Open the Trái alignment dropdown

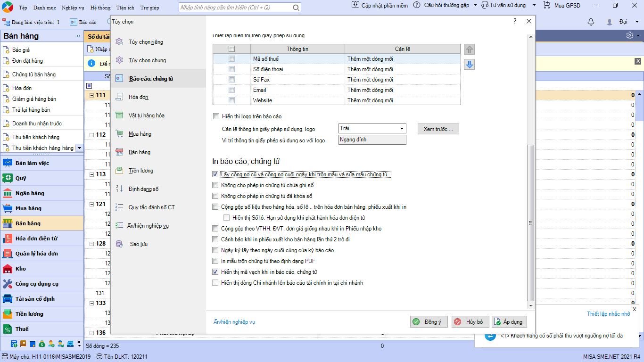(402, 129)
